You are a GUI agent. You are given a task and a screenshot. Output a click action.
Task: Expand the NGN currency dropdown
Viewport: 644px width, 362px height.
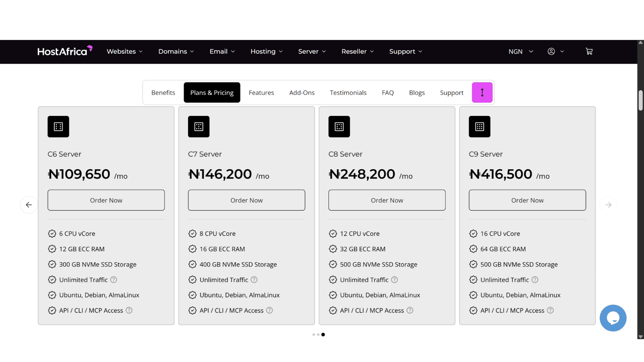pyautogui.click(x=521, y=51)
